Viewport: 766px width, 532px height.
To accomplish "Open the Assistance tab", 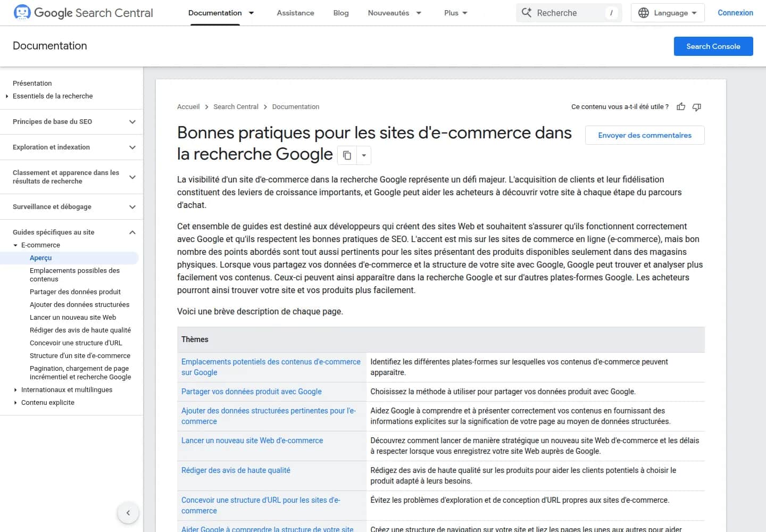I will click(x=295, y=13).
